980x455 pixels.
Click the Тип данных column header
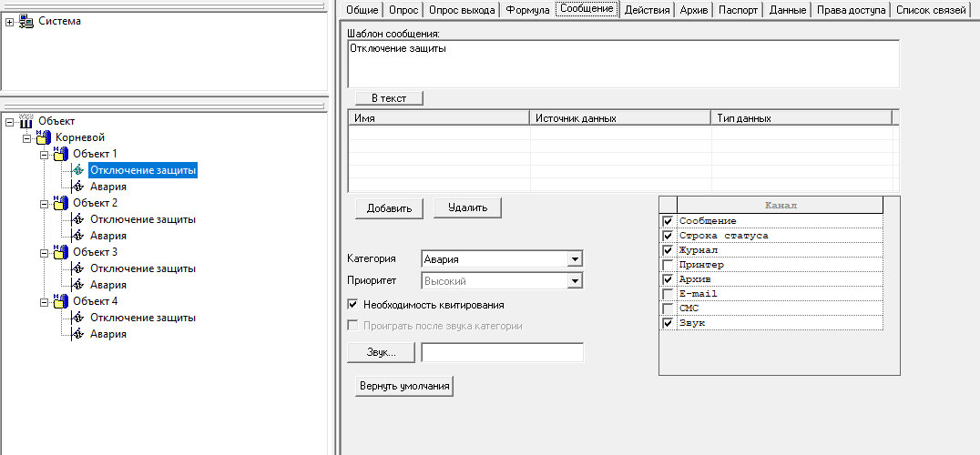pos(801,117)
